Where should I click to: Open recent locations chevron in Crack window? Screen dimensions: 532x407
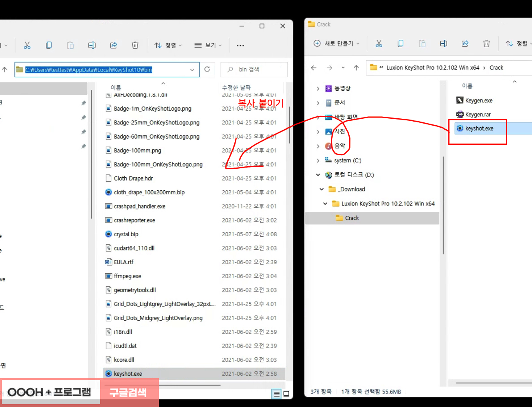[343, 68]
